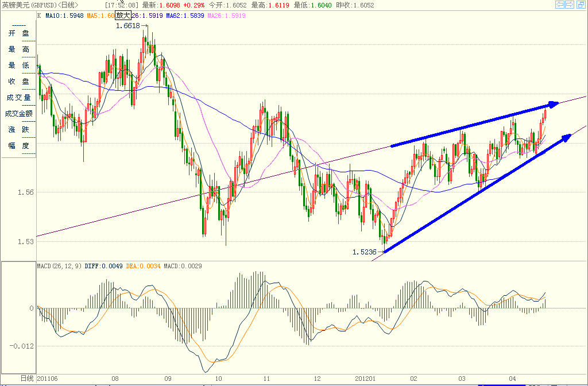Click the left arrow navigation icon
588x386 pixels.
click(x=559, y=5)
